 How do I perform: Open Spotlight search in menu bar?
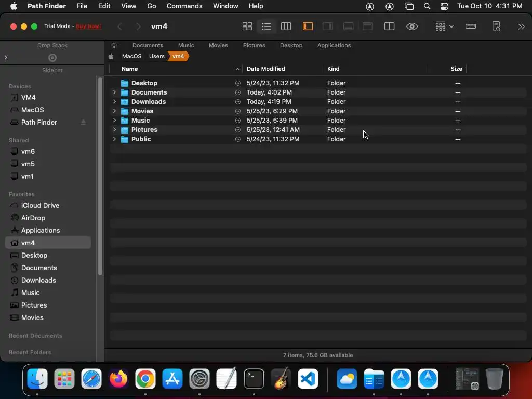[x=427, y=6]
